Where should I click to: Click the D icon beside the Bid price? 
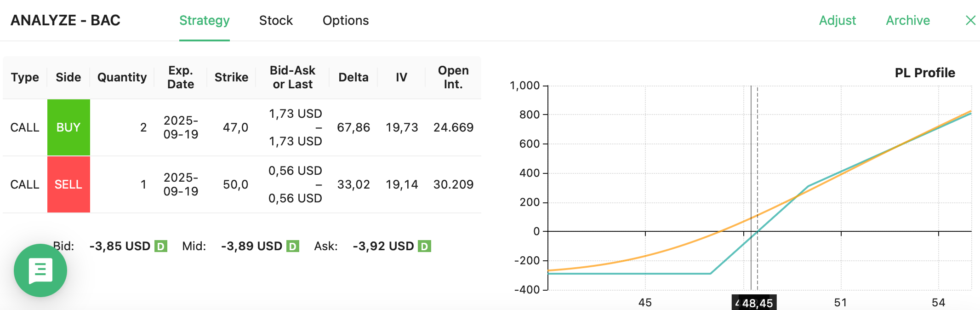tap(161, 246)
